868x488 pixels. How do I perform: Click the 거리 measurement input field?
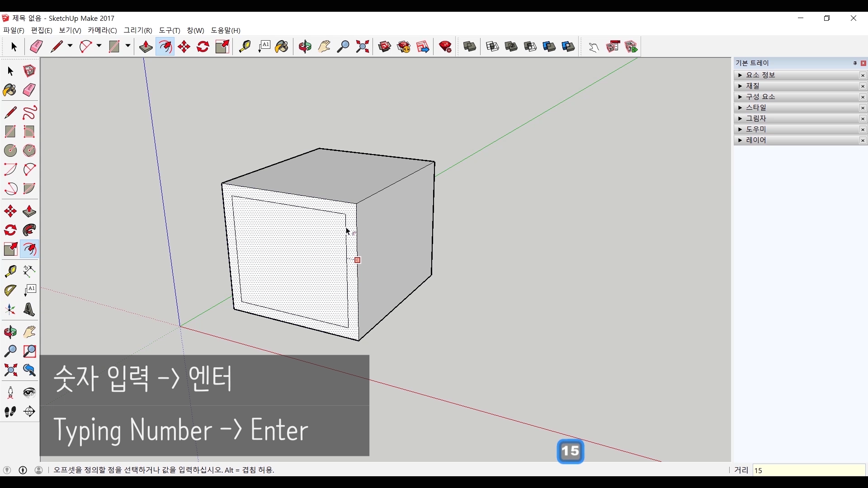click(x=808, y=470)
